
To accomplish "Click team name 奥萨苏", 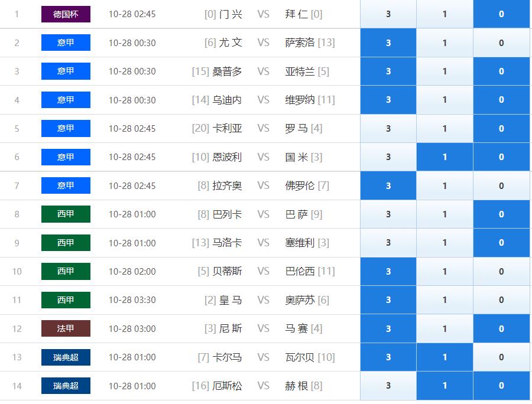I will click(300, 300).
